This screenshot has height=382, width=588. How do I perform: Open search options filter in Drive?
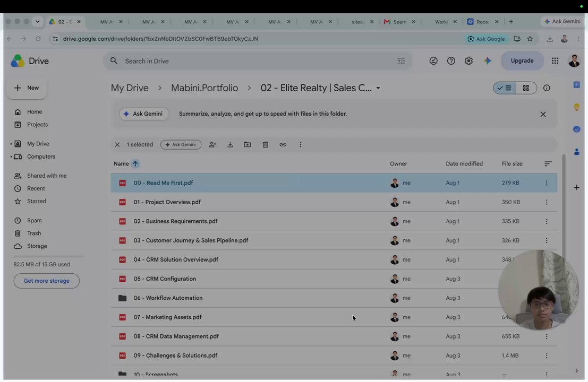(x=401, y=60)
